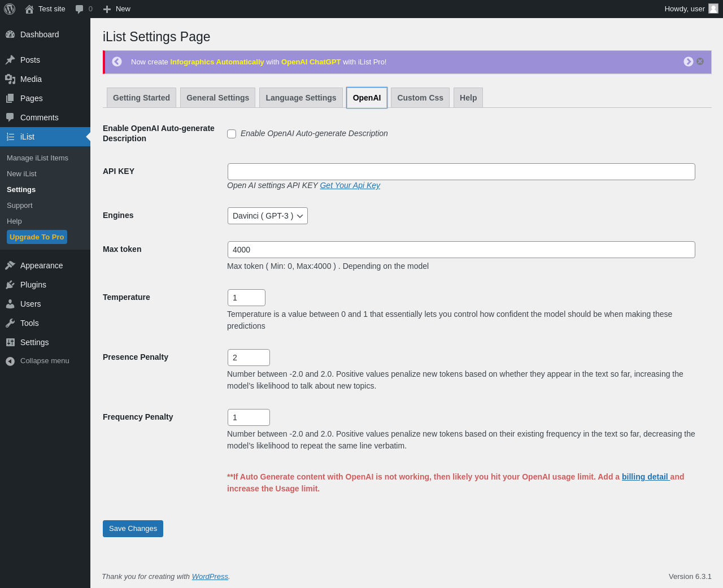Click the Pages icon in sidebar
The width and height of the screenshot is (723, 588).
[10, 98]
